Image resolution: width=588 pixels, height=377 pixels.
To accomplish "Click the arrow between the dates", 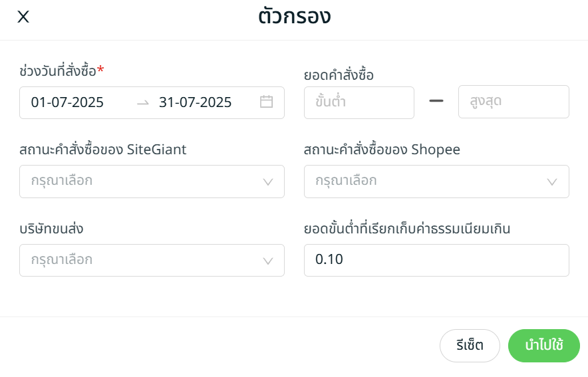I will click(142, 102).
